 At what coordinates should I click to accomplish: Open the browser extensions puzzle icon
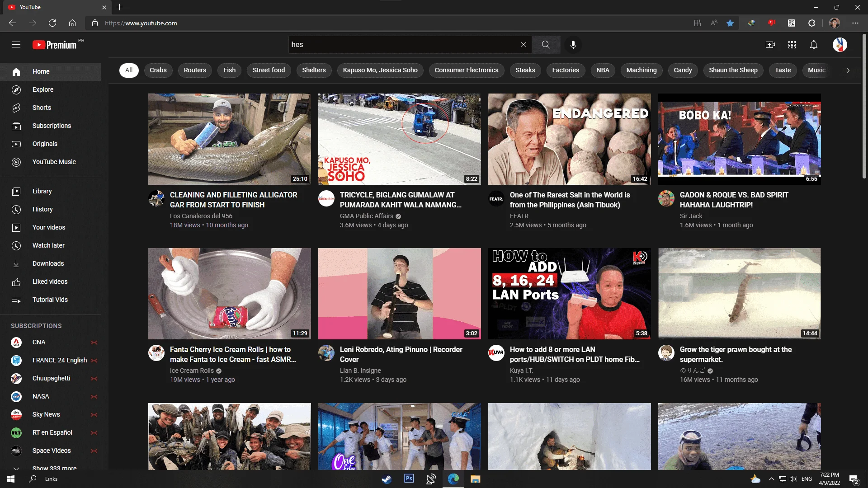pyautogui.click(x=811, y=23)
